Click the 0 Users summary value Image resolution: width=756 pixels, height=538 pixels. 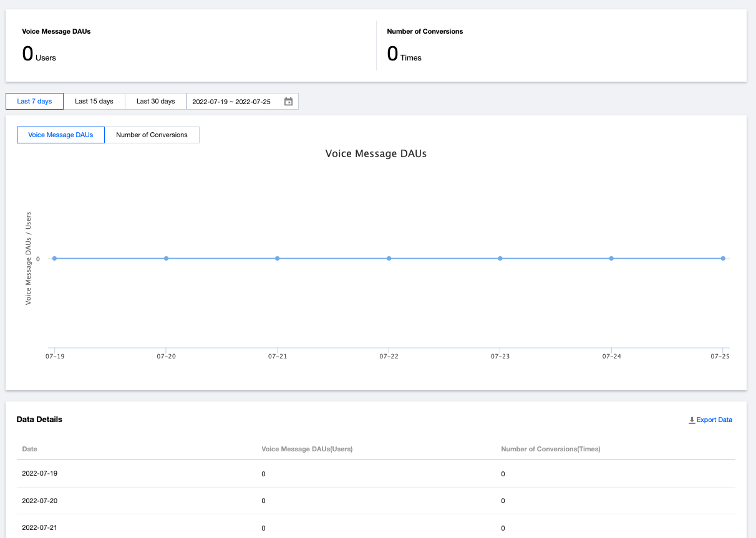39,54
